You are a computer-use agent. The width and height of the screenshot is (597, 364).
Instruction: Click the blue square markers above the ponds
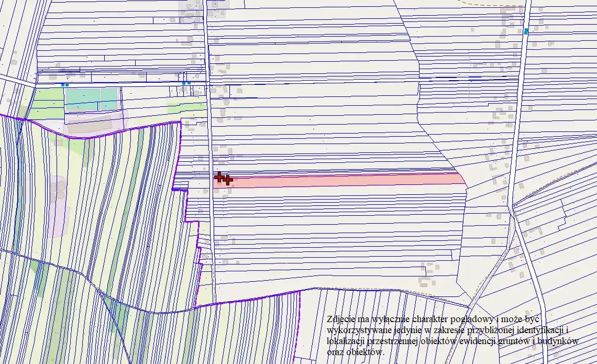coord(64,84)
